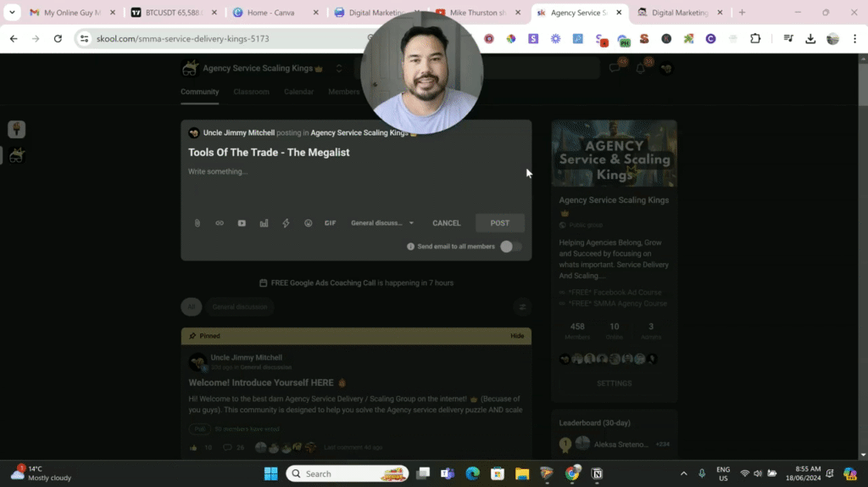Open group SETTINGS button in sidebar
The width and height of the screenshot is (868, 487).
614,383
